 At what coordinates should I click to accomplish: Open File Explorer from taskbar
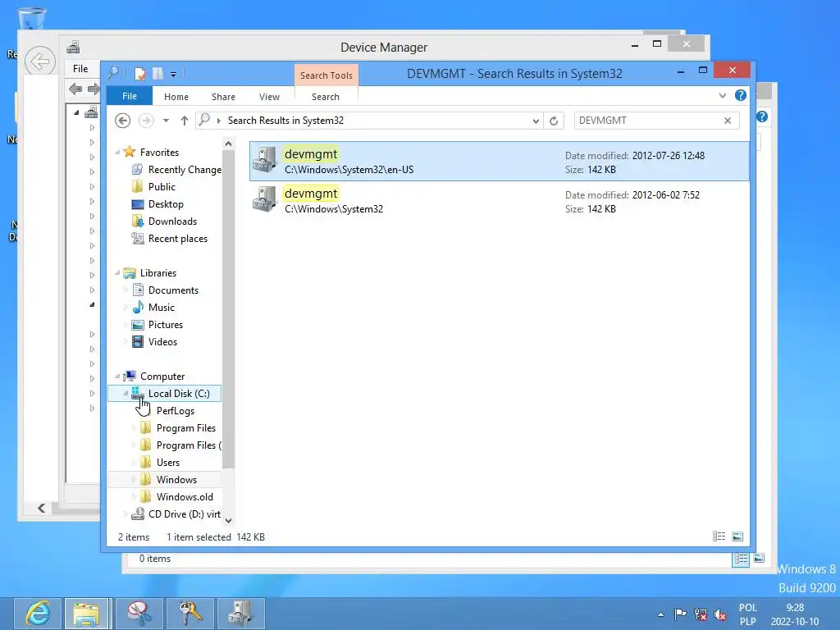pos(87,614)
